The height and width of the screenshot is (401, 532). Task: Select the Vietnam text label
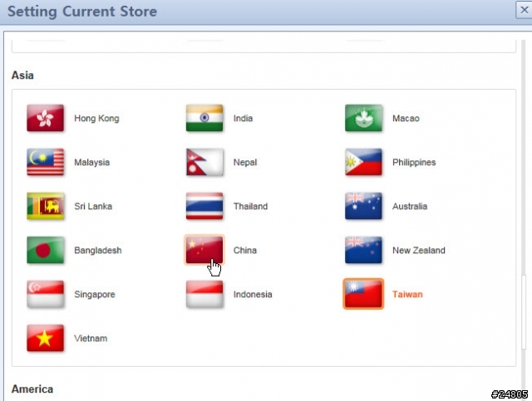pyautogui.click(x=91, y=339)
